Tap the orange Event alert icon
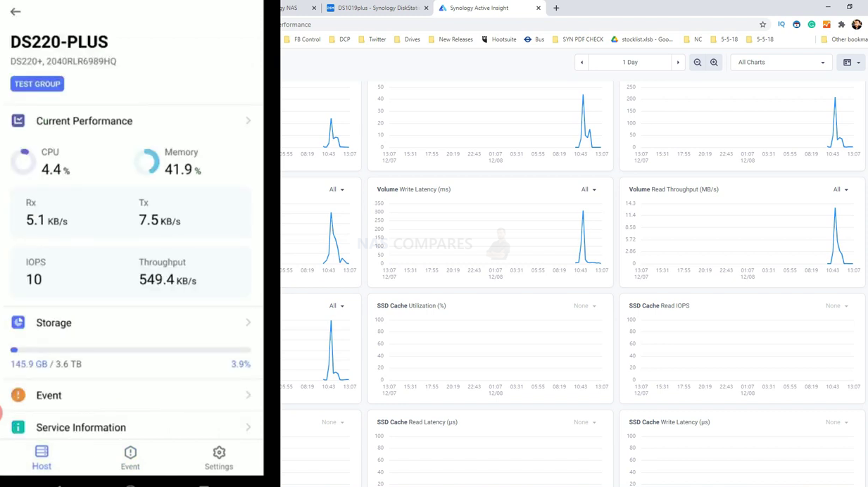The width and height of the screenshot is (868, 487). point(18,395)
